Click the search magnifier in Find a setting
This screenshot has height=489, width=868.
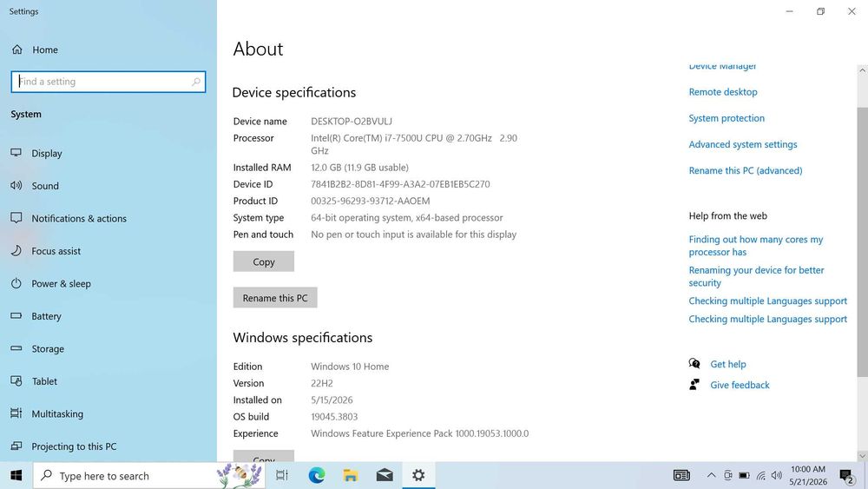(x=196, y=82)
